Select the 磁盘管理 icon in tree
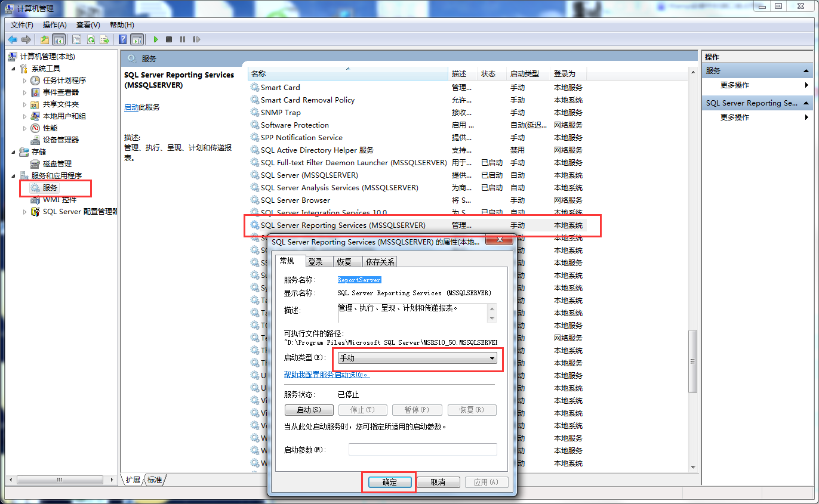The height and width of the screenshot is (504, 819). 36,163
